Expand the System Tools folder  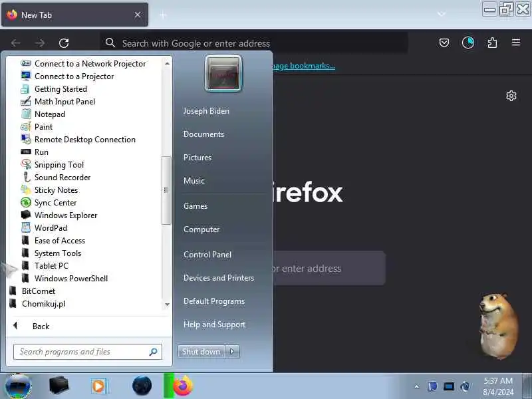pyautogui.click(x=51, y=253)
